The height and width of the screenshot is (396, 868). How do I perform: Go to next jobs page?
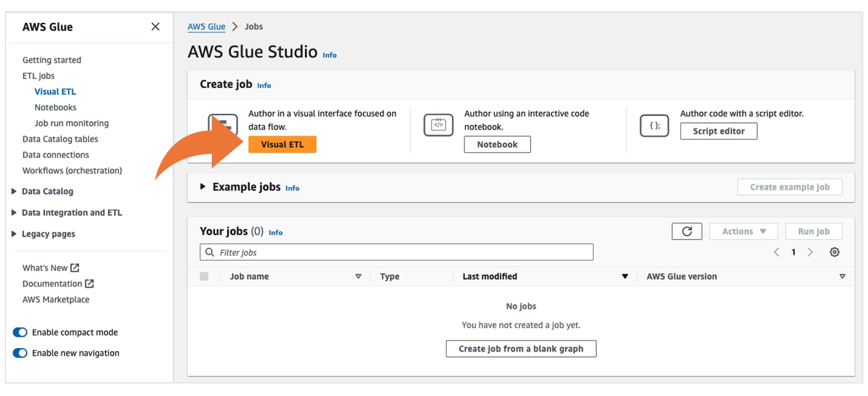[810, 253]
